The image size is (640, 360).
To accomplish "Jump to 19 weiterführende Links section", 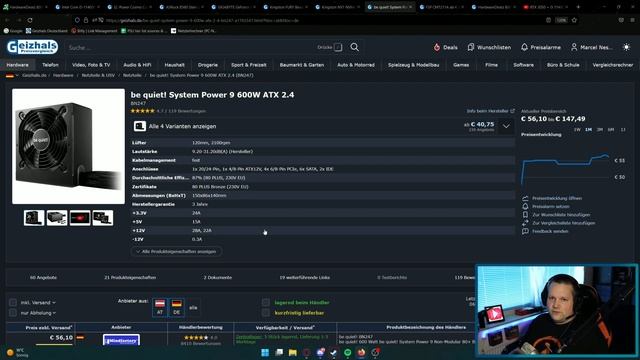I will 304,278.
